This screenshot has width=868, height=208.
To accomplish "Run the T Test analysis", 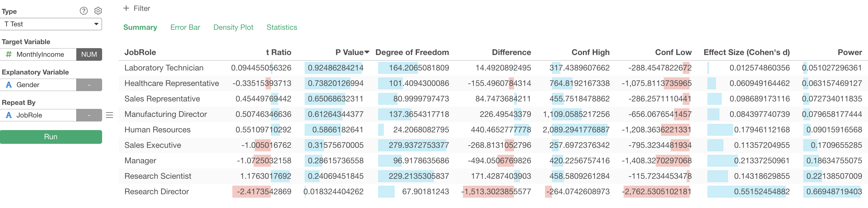I will point(51,137).
